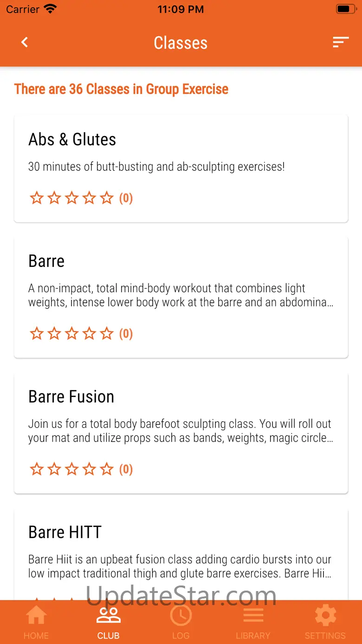This screenshot has width=362, height=644.
Task: Rate Abs & Glutes five stars
Action: click(107, 198)
